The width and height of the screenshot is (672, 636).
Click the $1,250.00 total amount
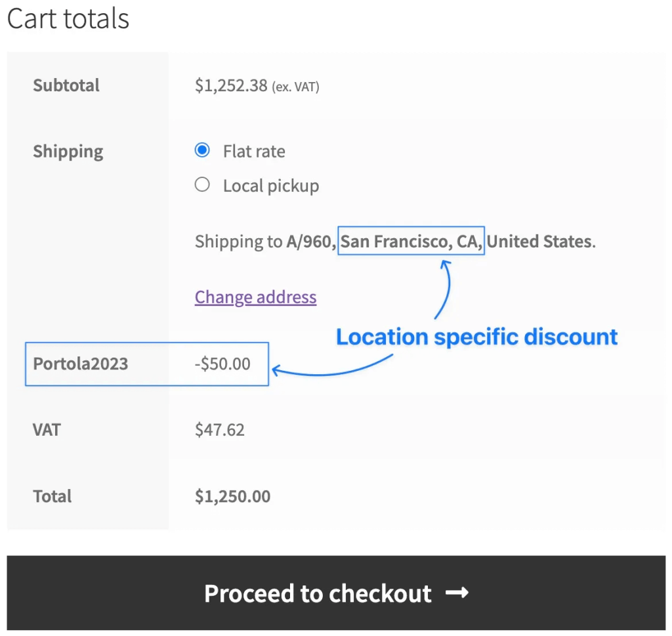pos(232,496)
